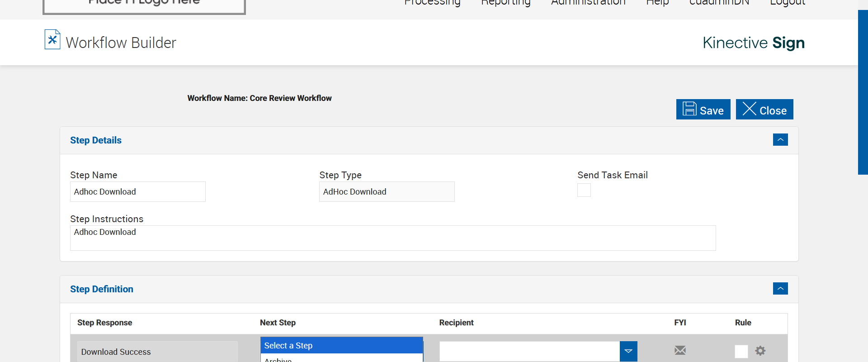Click into the Step Instructions text area

(x=392, y=238)
